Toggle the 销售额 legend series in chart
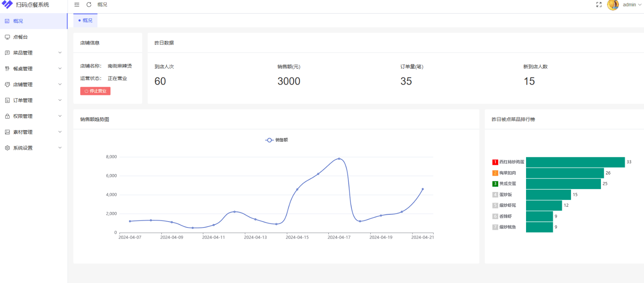Viewport: 644px width, 283px height. point(277,140)
